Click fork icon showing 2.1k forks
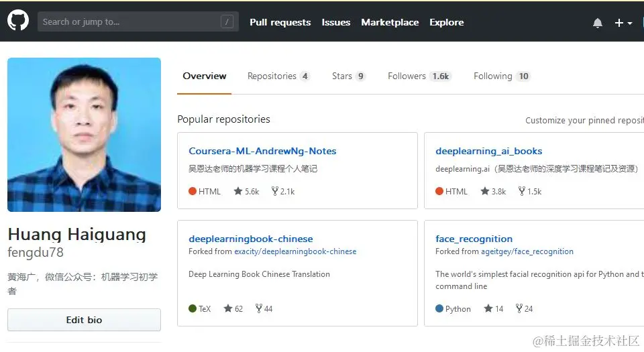The image size is (644, 352). (x=275, y=191)
